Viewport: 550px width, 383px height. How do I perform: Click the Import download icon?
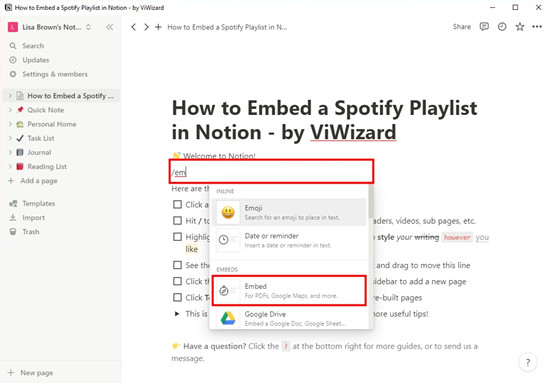13,217
